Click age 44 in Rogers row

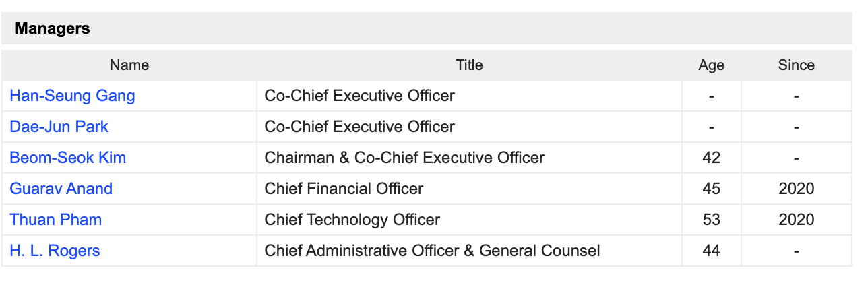tap(712, 251)
